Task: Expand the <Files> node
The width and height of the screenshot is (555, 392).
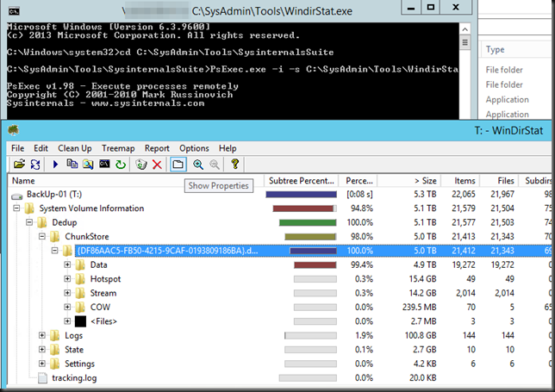Action: tap(67, 321)
